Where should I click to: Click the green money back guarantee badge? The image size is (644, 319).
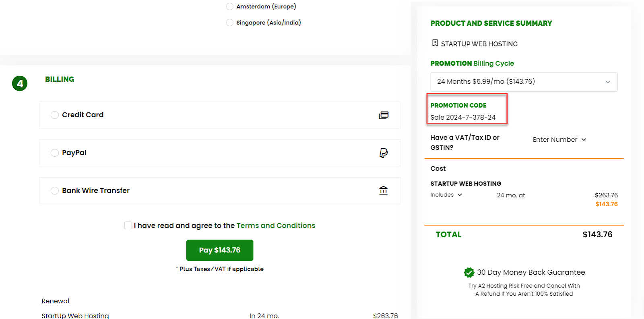pyautogui.click(x=469, y=273)
